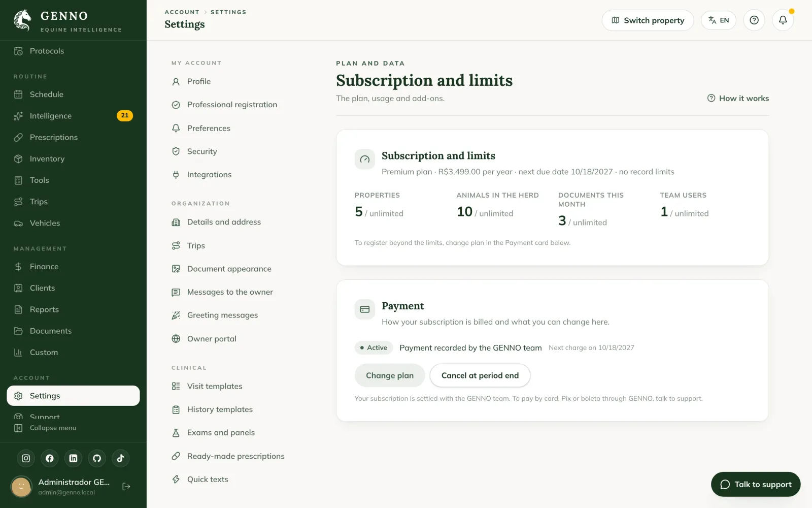Click the logout icon beside Administrador
Viewport: 812px width, 508px height.
click(126, 487)
